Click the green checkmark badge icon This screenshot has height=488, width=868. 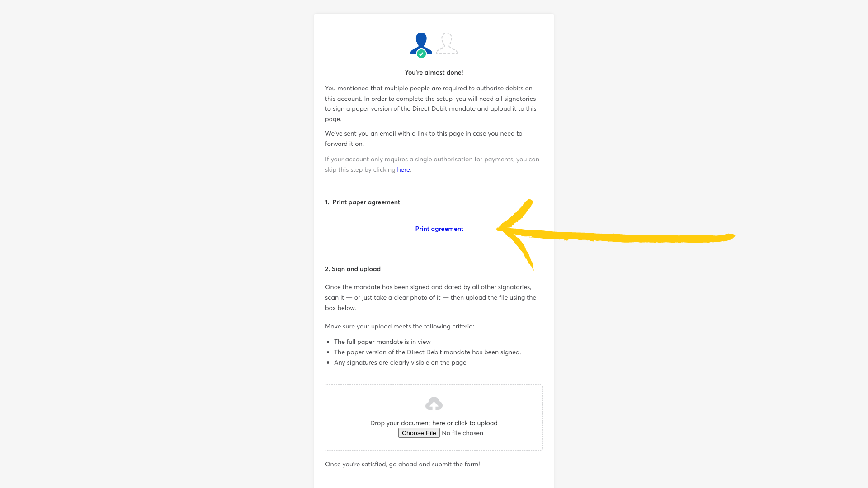421,54
